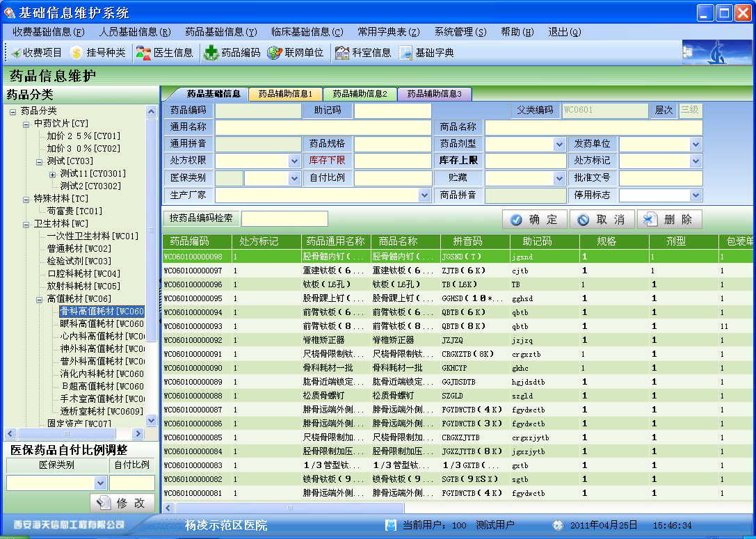
Task: Open the 挂号种类 toolbar item
Action: click(97, 53)
